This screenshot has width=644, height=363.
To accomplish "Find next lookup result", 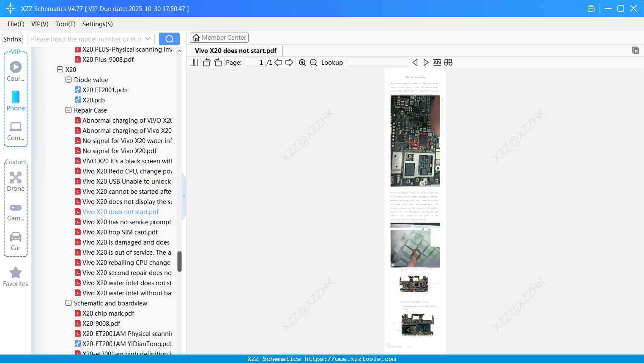I will [426, 63].
